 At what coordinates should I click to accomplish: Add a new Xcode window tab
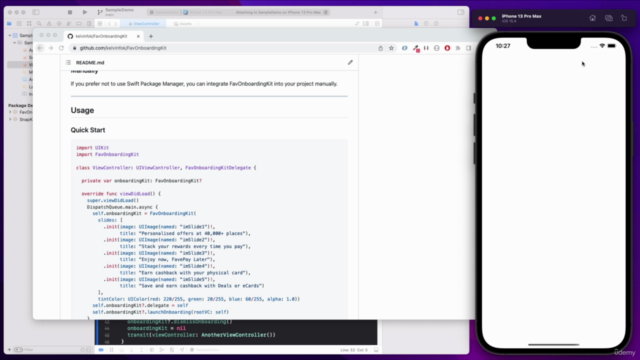pyautogui.click(x=376, y=12)
